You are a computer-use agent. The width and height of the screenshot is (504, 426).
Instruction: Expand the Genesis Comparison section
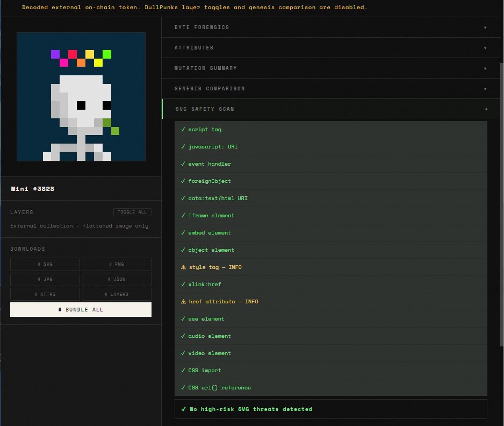[x=331, y=89]
